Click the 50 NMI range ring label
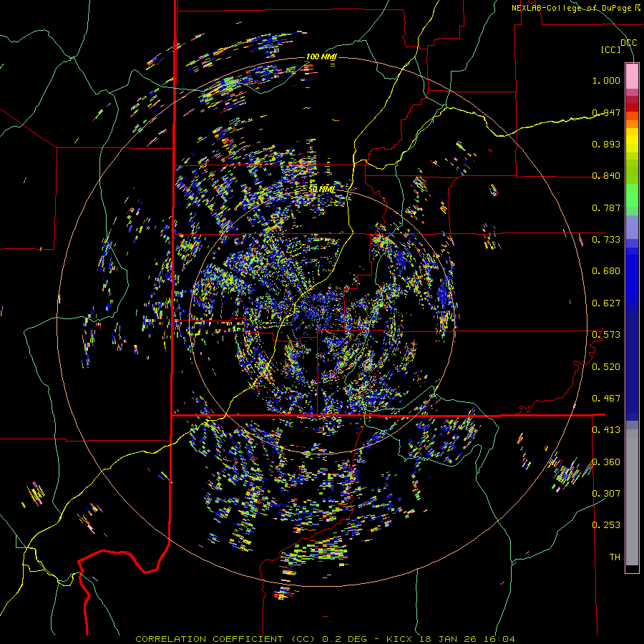644x644 pixels. point(322,190)
